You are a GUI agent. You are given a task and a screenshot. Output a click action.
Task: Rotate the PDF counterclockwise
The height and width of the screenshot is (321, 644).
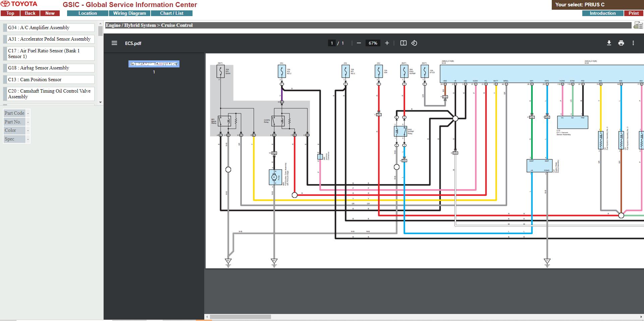[414, 43]
